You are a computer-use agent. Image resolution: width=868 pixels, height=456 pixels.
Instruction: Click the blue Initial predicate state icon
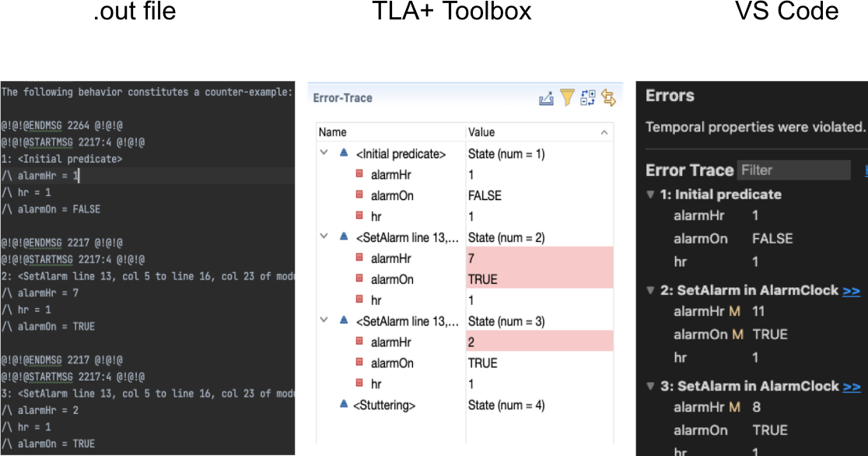point(344,153)
